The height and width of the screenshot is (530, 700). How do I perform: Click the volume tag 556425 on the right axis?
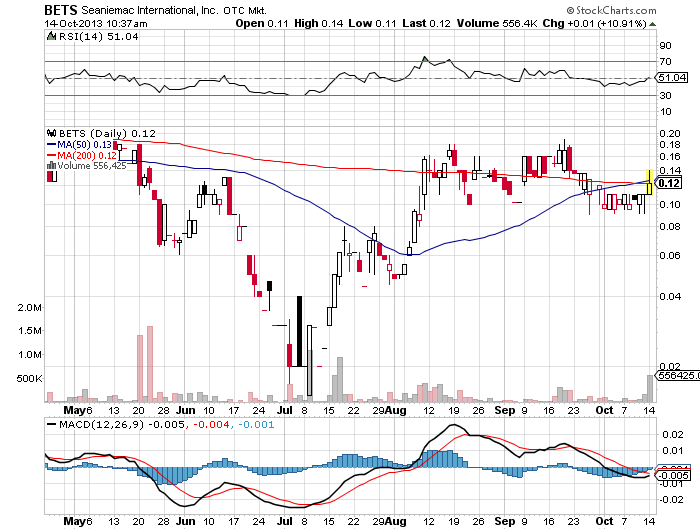pos(678,376)
